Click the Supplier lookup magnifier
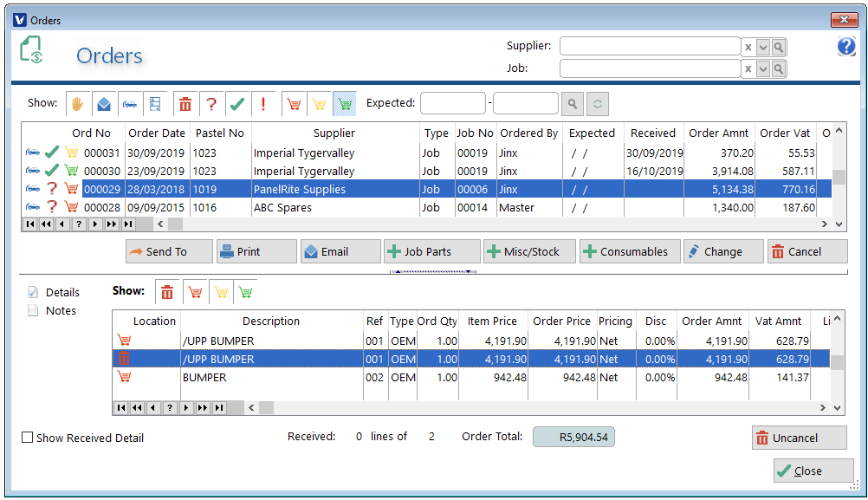 [779, 47]
